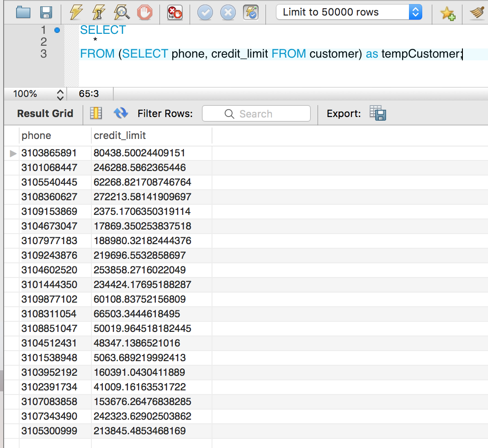Image resolution: width=488 pixels, height=448 pixels.
Task: Select credit limit 153676.26476838285
Action: pos(151,402)
